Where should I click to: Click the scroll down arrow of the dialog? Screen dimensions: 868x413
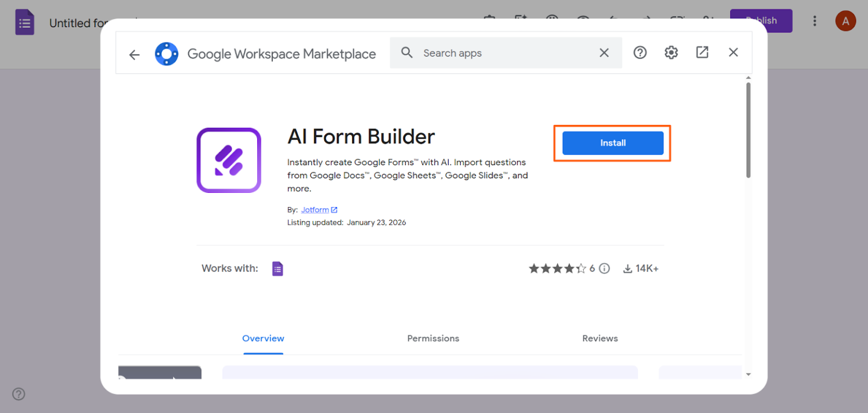[748, 374]
